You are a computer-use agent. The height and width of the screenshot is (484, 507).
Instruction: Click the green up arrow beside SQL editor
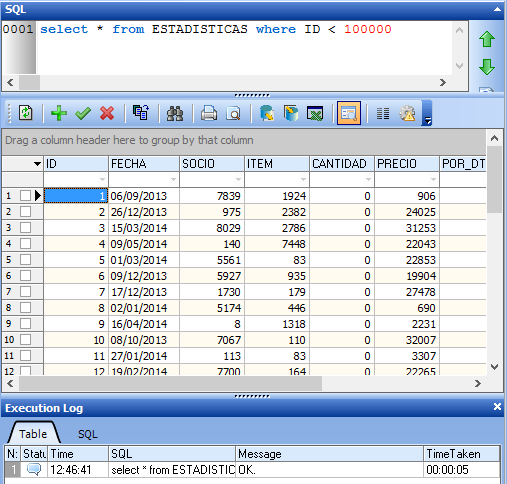[x=487, y=39]
